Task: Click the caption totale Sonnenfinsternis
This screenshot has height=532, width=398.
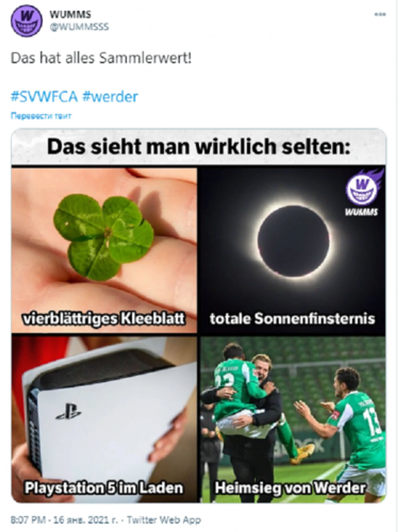Action: pyautogui.click(x=292, y=319)
